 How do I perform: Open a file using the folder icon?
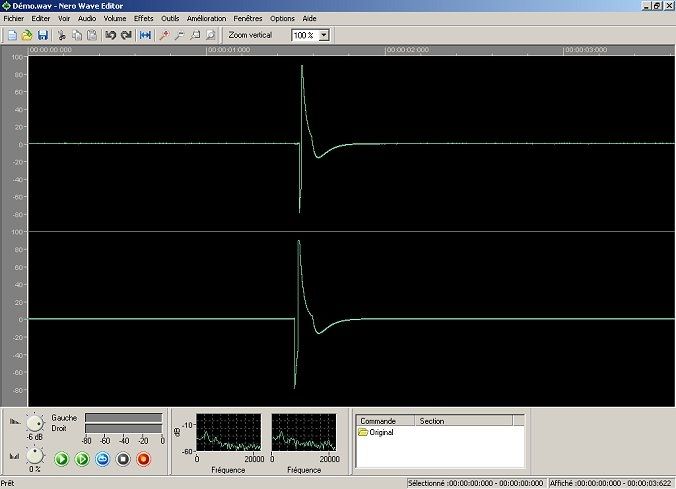tap(27, 35)
